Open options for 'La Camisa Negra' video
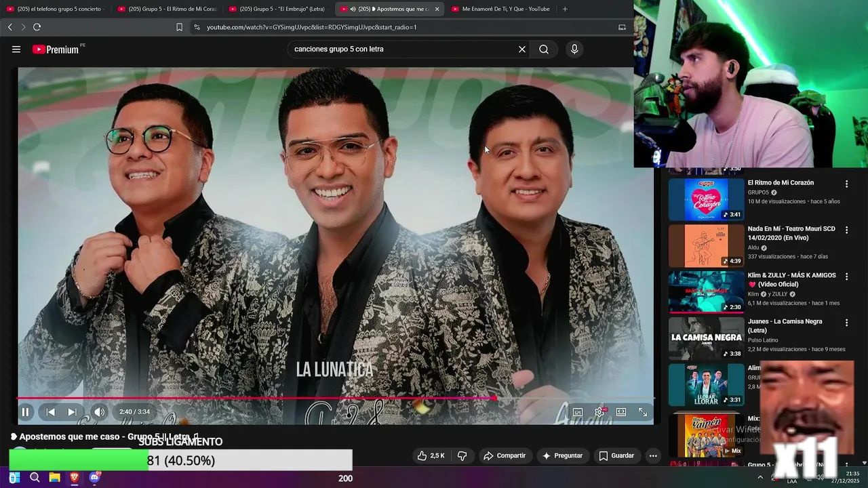The image size is (868, 488). coord(846,323)
